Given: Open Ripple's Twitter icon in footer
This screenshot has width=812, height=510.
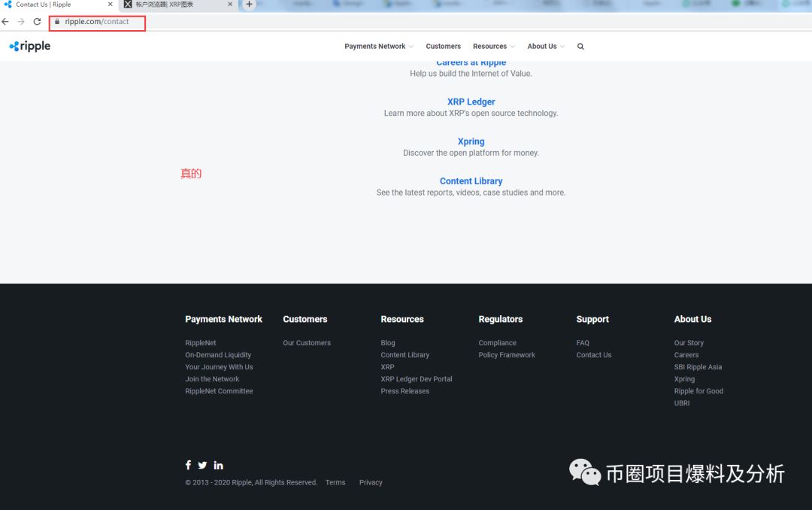Looking at the screenshot, I should coord(202,466).
